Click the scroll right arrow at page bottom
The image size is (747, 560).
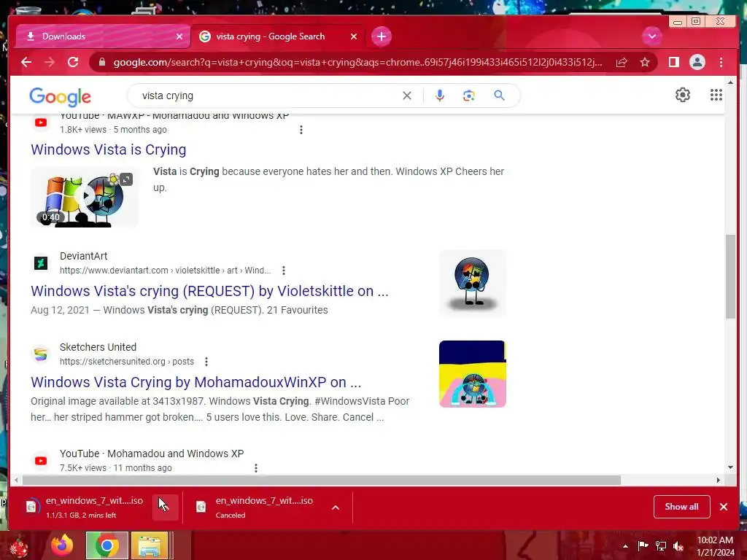718,480
